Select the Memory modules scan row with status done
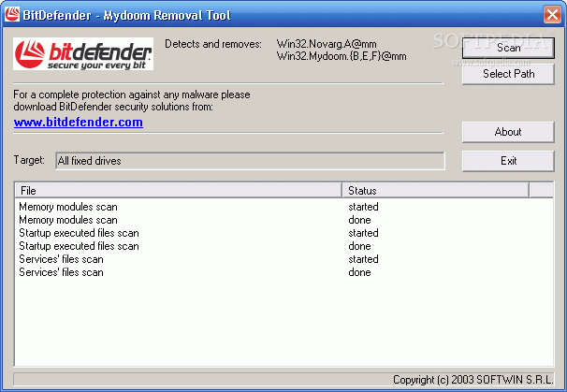This screenshot has height=392, width=567. 283,220
